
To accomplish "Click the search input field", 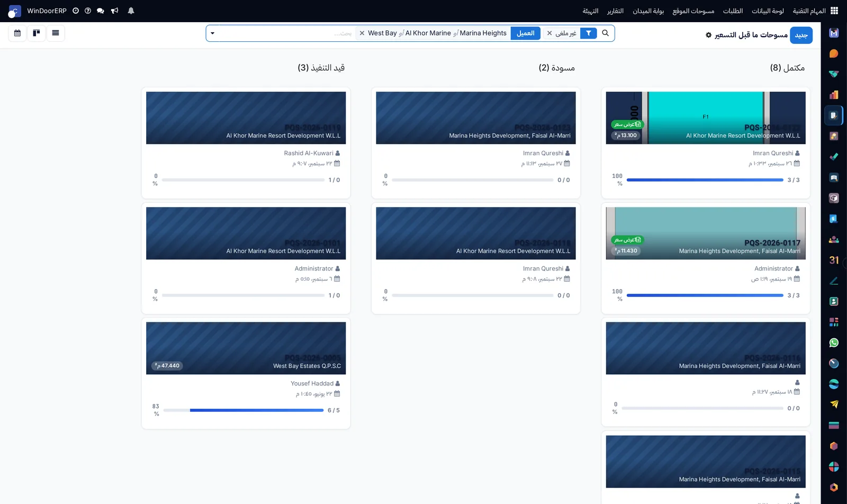I will [286, 33].
